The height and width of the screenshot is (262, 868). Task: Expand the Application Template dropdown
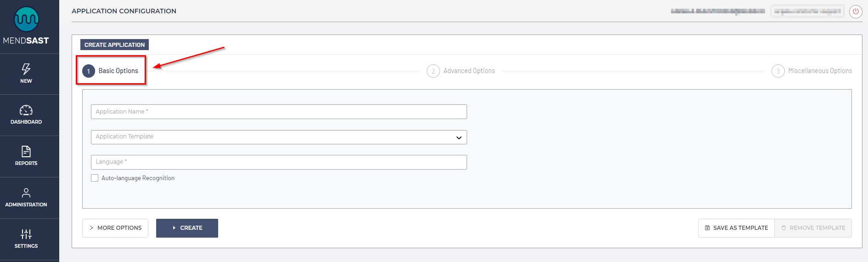click(278, 137)
